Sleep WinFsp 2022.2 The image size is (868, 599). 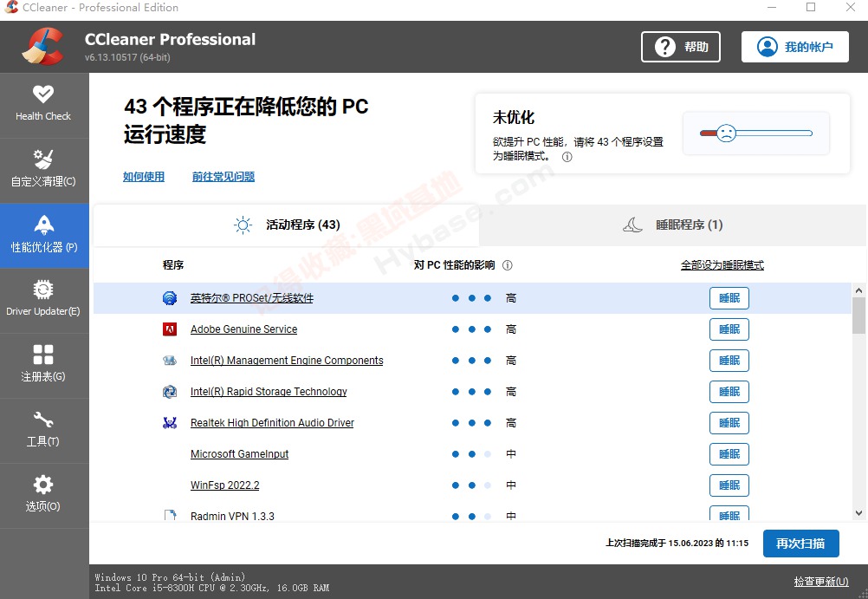click(x=729, y=485)
